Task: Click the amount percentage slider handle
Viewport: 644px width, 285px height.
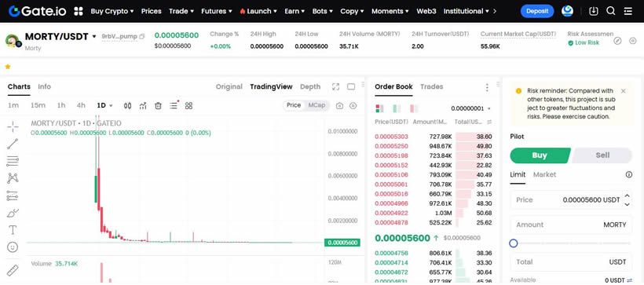Action: [513, 243]
